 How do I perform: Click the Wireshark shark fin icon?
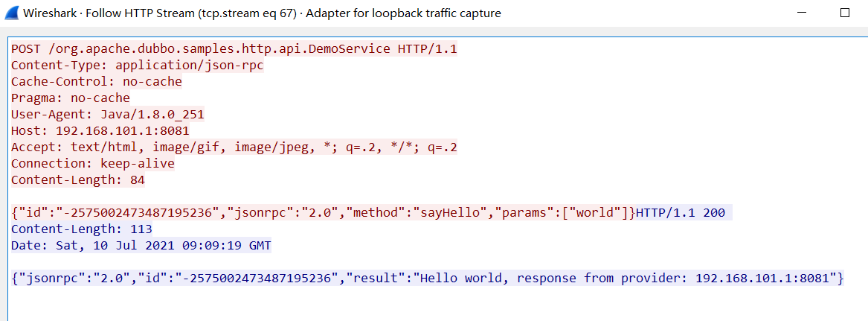[x=10, y=13]
